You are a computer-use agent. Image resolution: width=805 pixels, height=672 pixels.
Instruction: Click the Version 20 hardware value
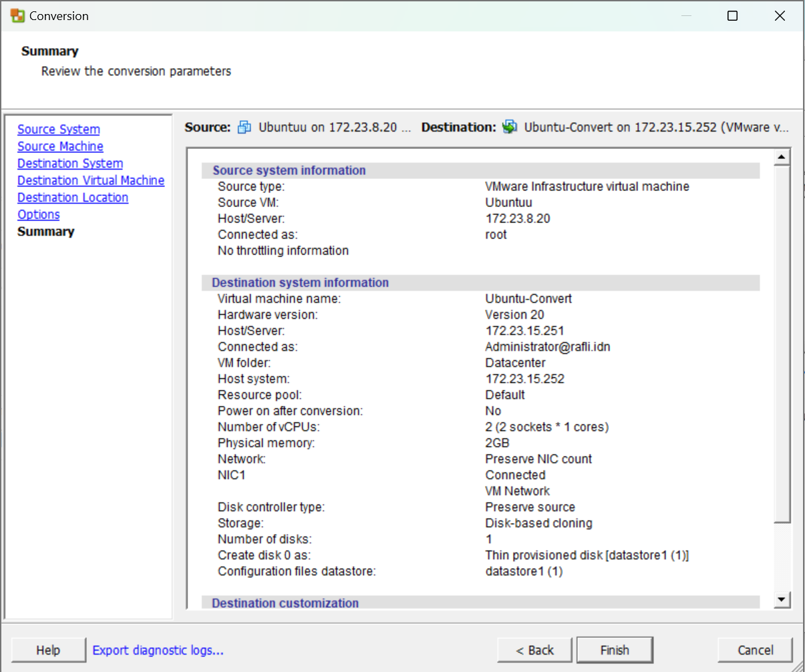point(514,315)
